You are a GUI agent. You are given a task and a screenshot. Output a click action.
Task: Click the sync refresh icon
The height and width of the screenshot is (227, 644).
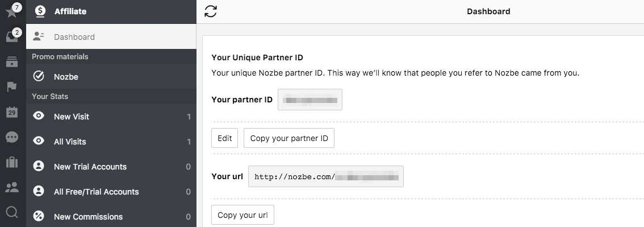(211, 11)
